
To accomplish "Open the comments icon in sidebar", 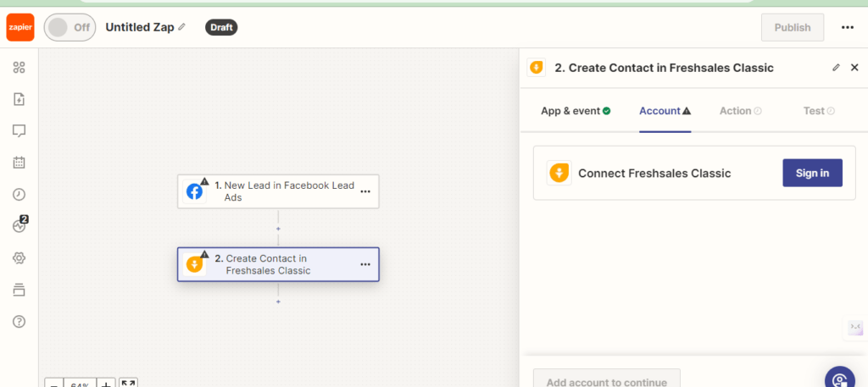I will [19, 131].
